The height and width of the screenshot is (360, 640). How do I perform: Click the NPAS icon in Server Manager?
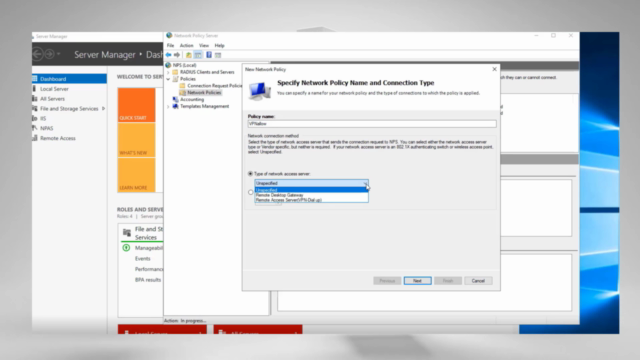pos(35,128)
